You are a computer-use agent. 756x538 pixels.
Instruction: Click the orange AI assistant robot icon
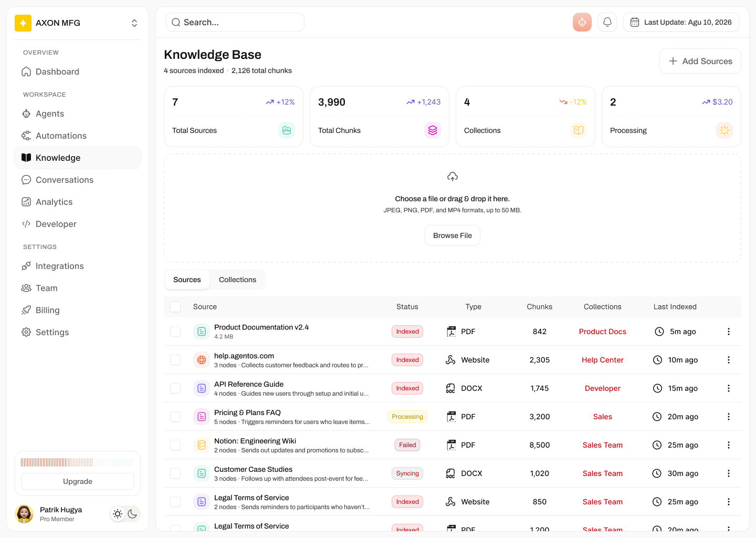(x=582, y=22)
